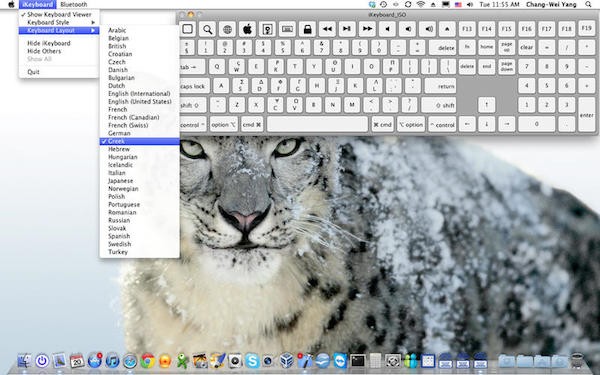Screen dimensions: 600x375
Task: Select the Arabic layout
Action: (140, 30)
